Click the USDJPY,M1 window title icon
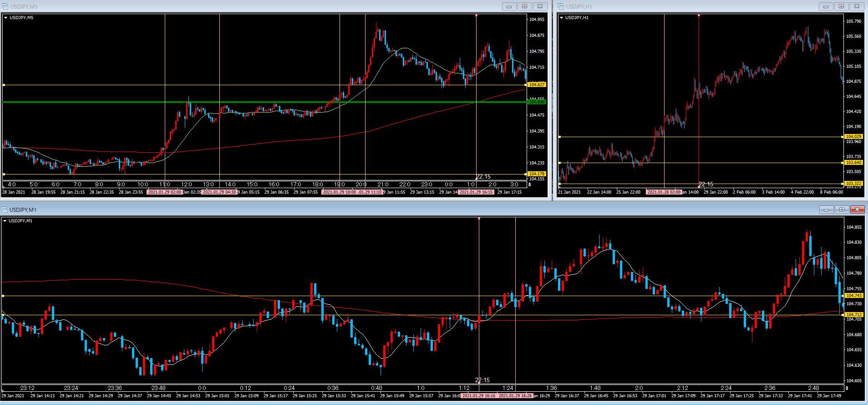The height and width of the screenshot is (405, 868). (5, 210)
